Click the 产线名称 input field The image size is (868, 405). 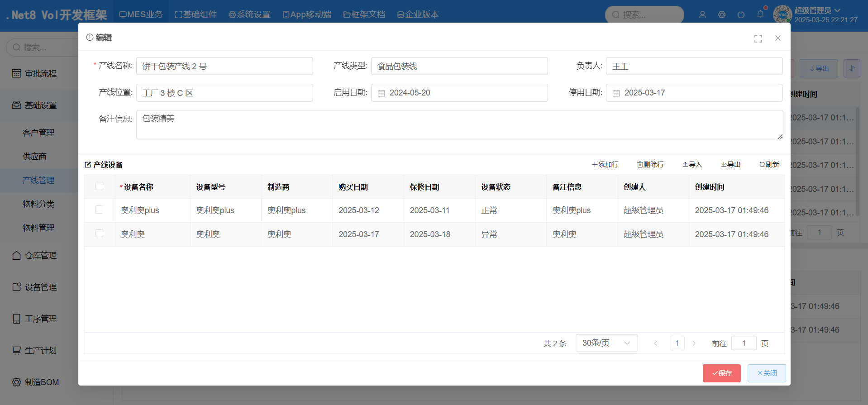(x=224, y=67)
